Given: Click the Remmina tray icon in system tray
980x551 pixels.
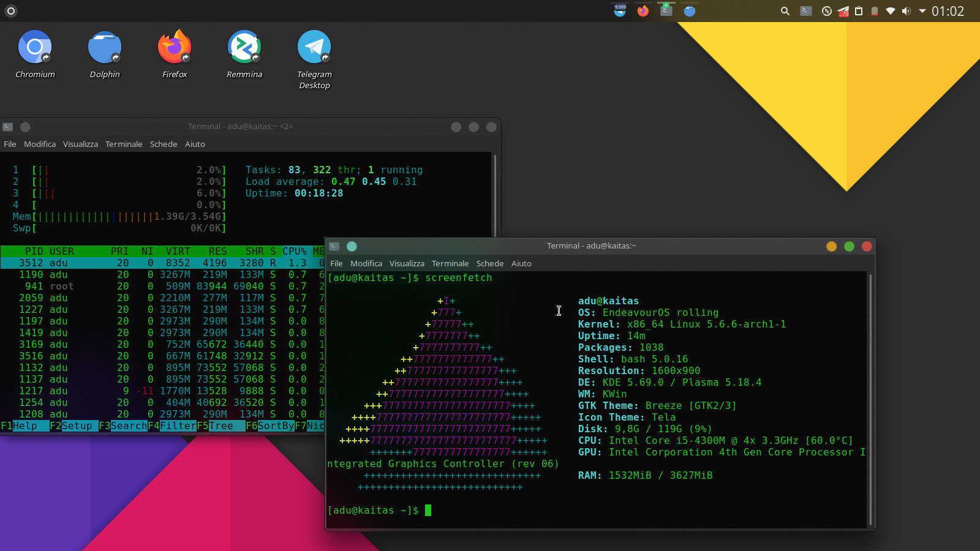Looking at the screenshot, I should click(827, 11).
